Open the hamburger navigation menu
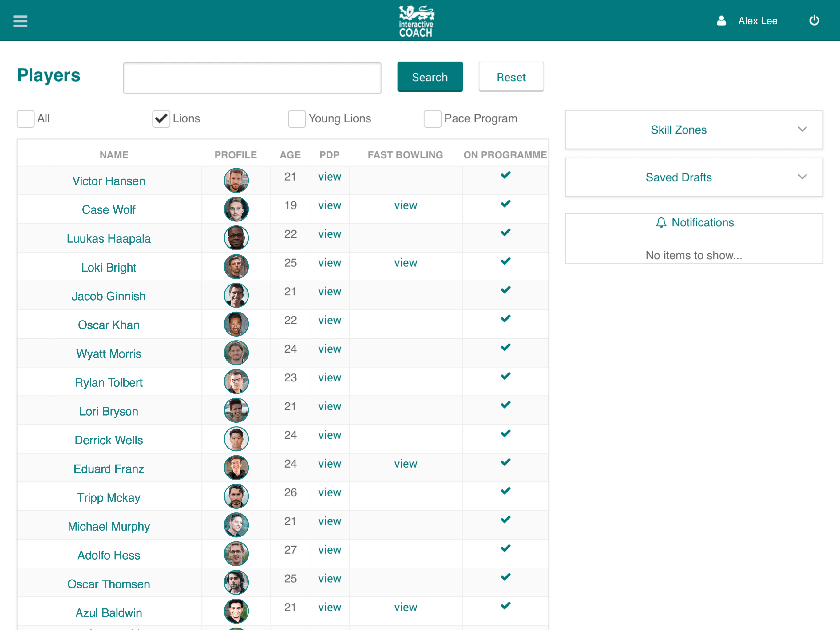The image size is (840, 630). click(x=20, y=21)
